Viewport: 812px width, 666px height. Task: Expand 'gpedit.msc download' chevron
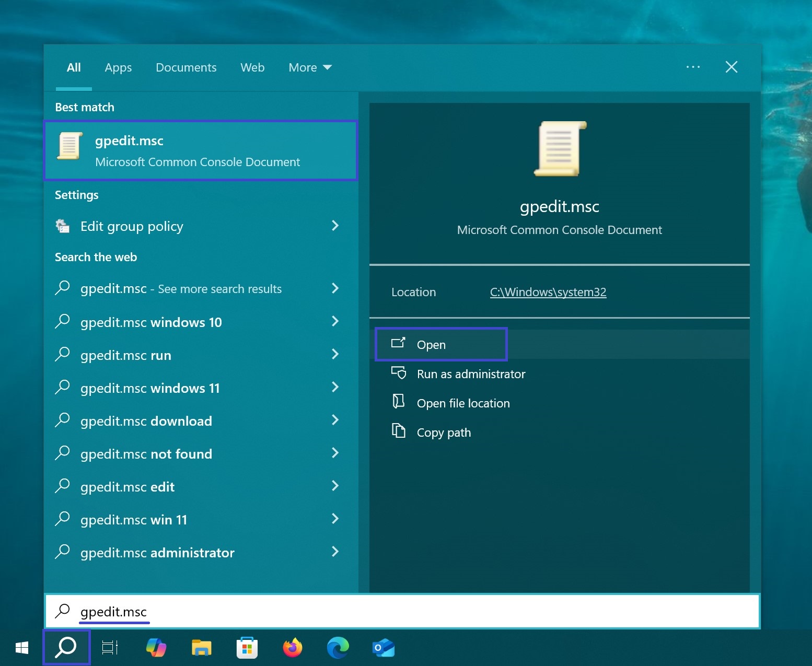coord(335,420)
